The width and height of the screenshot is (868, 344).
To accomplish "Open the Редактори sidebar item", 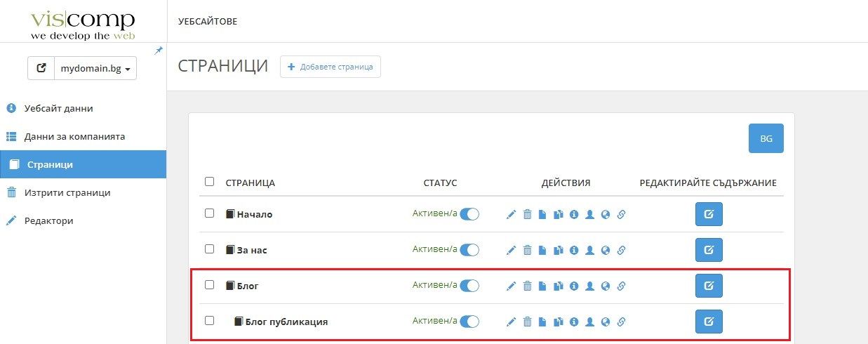I will [48, 220].
